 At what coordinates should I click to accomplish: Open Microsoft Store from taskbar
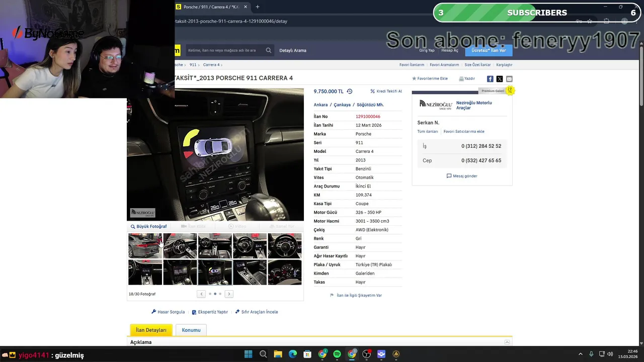click(x=307, y=354)
